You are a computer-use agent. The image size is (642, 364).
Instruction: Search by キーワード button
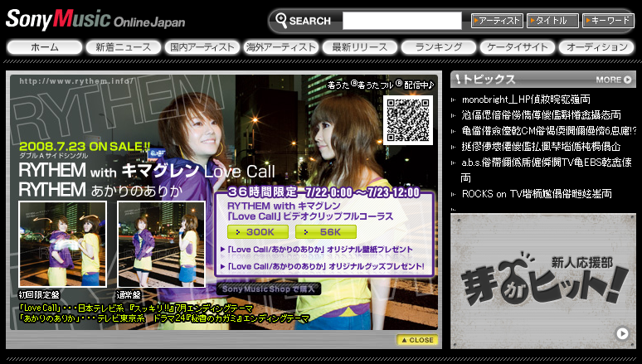(x=608, y=21)
